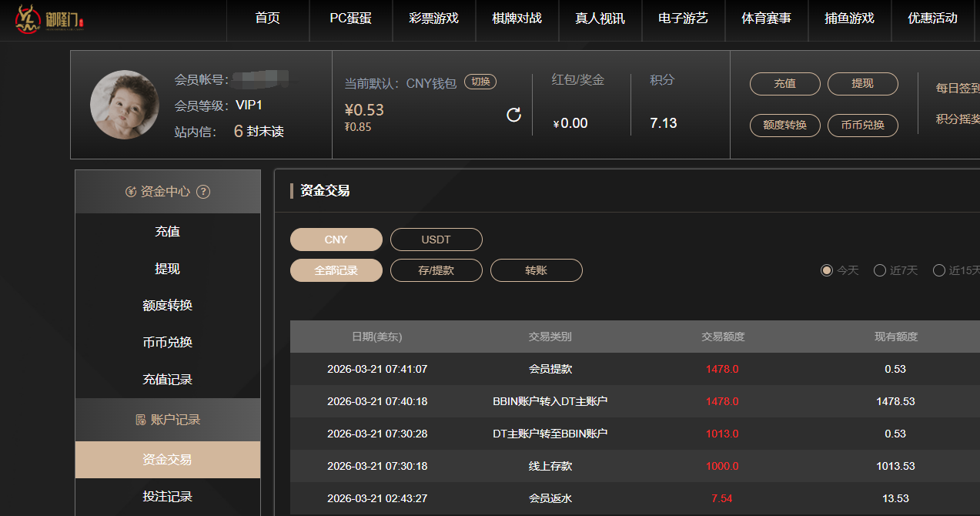Open unread 站内信 messages
This screenshot has width=980, height=516.
click(x=259, y=132)
